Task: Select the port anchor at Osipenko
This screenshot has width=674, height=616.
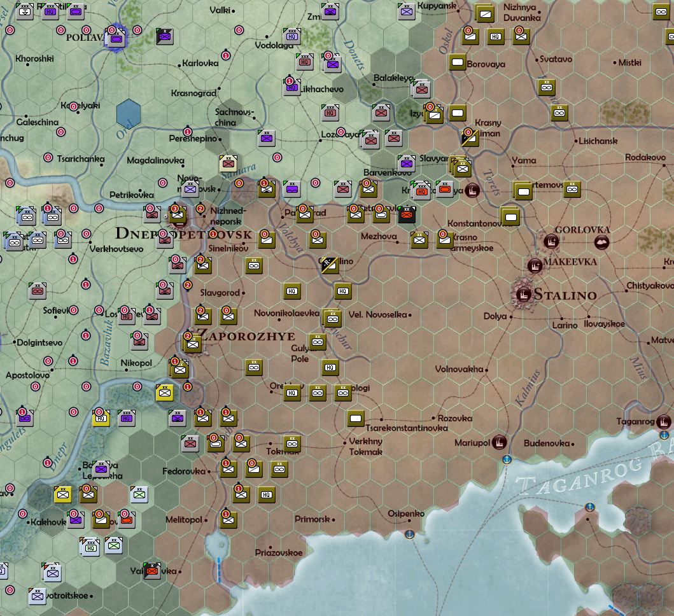Action: pos(410,535)
